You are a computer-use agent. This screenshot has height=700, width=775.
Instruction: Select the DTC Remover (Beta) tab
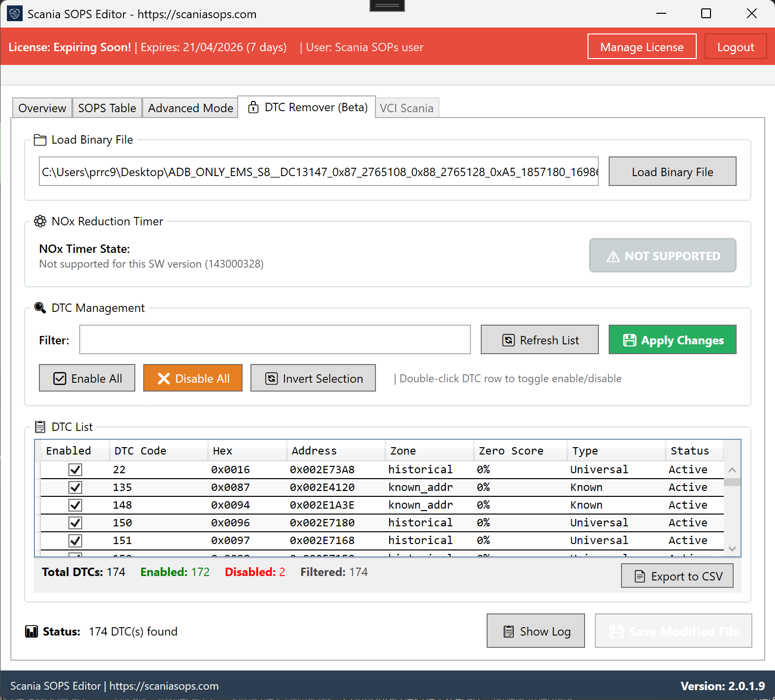click(x=307, y=107)
